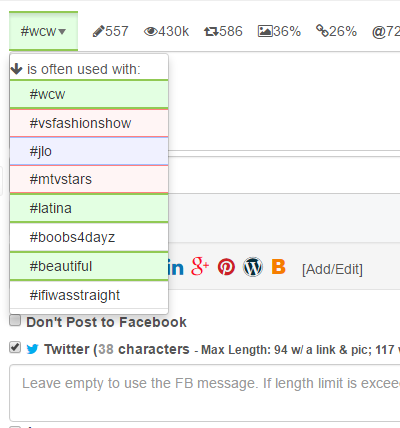Screen dimensions: 400x428
Task: Collapse the #wcw hashtag dropdown
Action: point(43,31)
